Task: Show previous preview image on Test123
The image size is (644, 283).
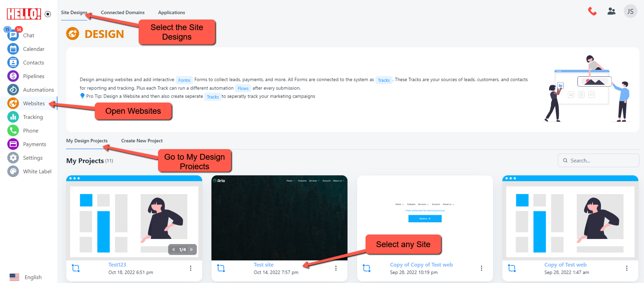Action: tap(174, 250)
